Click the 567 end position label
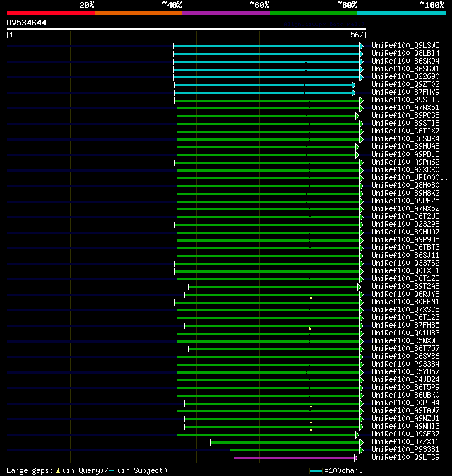452x476 pixels. click(x=357, y=35)
